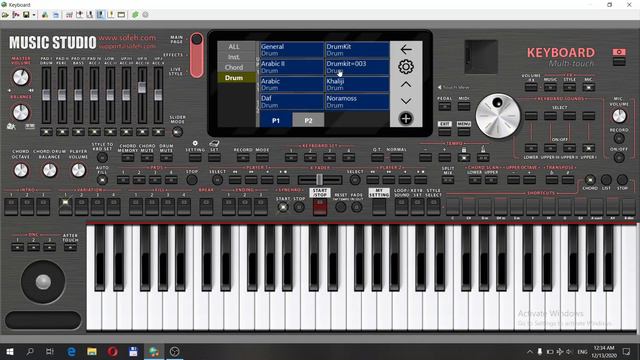Click the UPPER OCTAVE plus button

point(529,180)
